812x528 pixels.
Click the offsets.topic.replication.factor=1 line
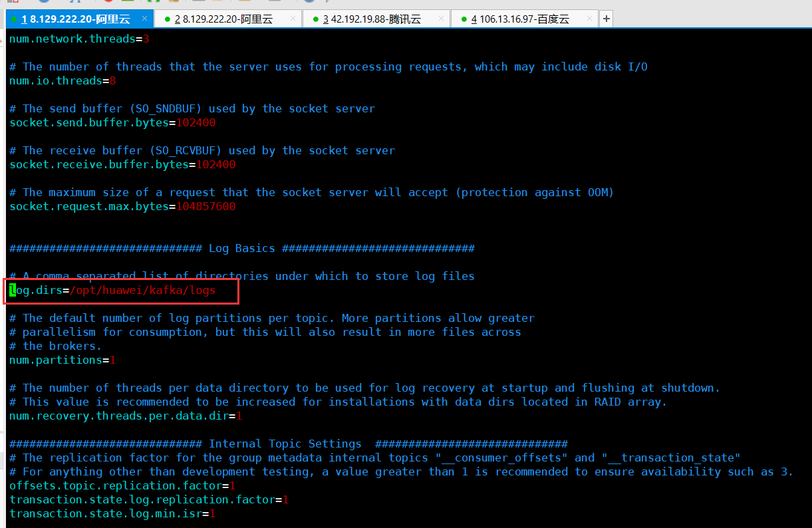point(122,486)
